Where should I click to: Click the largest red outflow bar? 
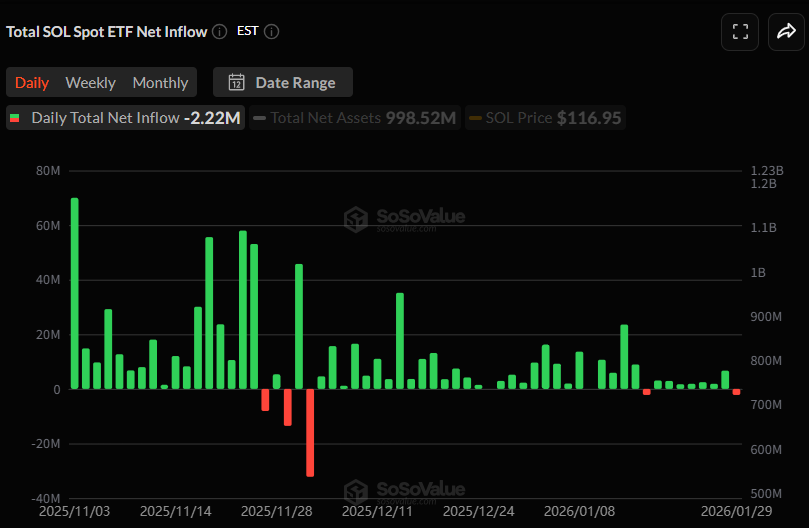(x=310, y=432)
